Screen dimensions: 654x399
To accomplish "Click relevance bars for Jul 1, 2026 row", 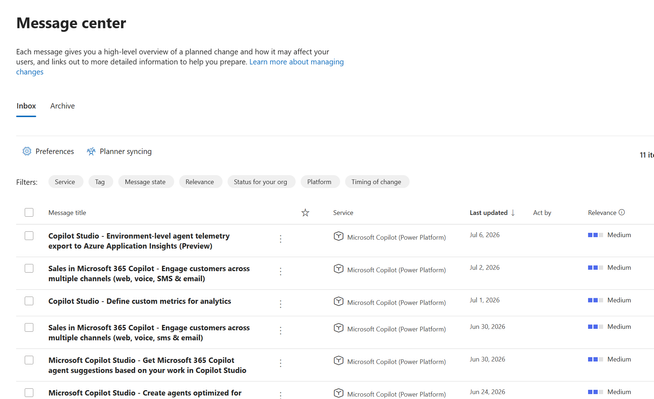I will (x=595, y=300).
